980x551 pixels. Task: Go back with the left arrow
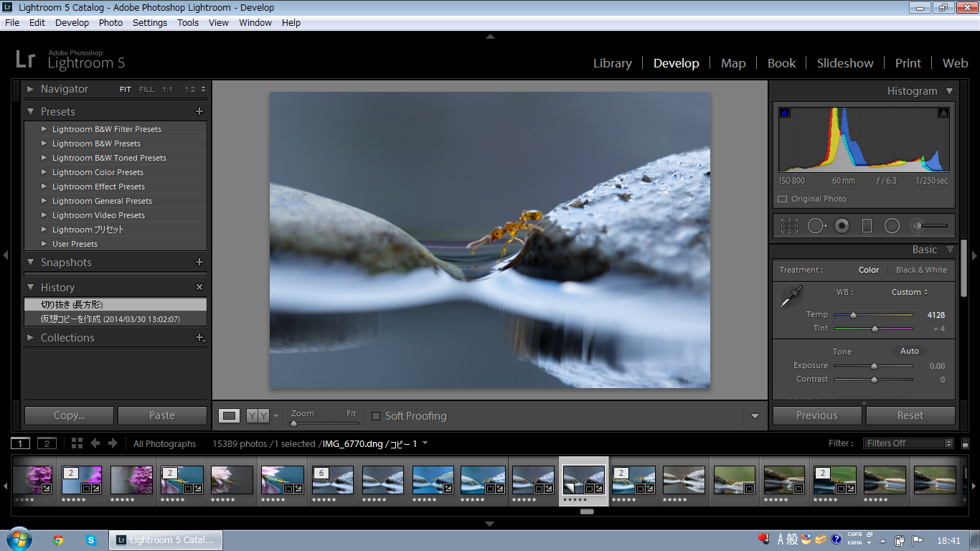click(95, 443)
